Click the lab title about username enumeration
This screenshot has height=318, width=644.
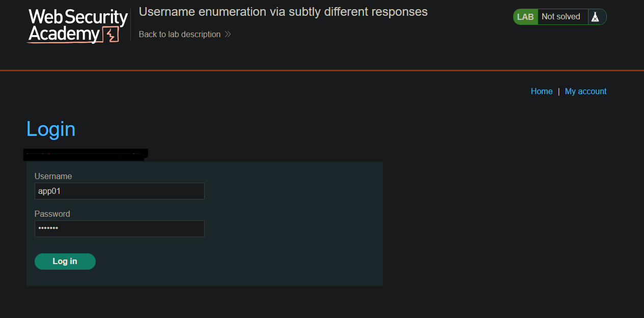click(x=283, y=12)
